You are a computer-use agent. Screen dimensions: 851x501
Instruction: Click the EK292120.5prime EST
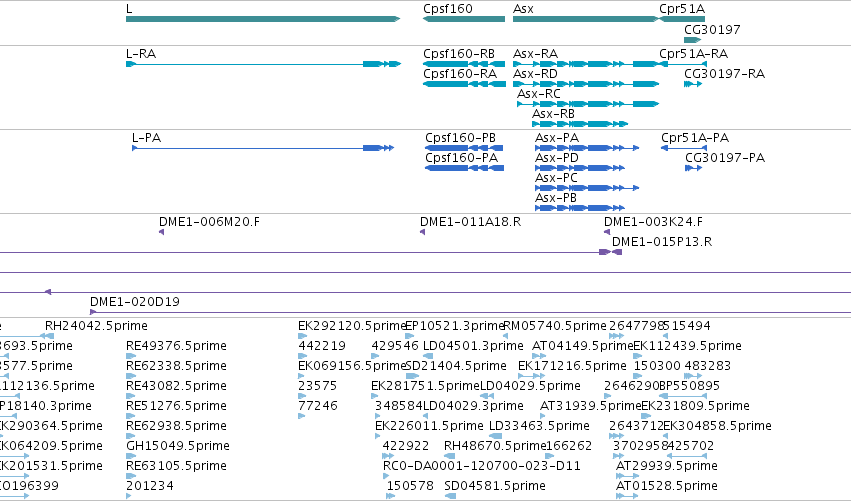click(352, 326)
